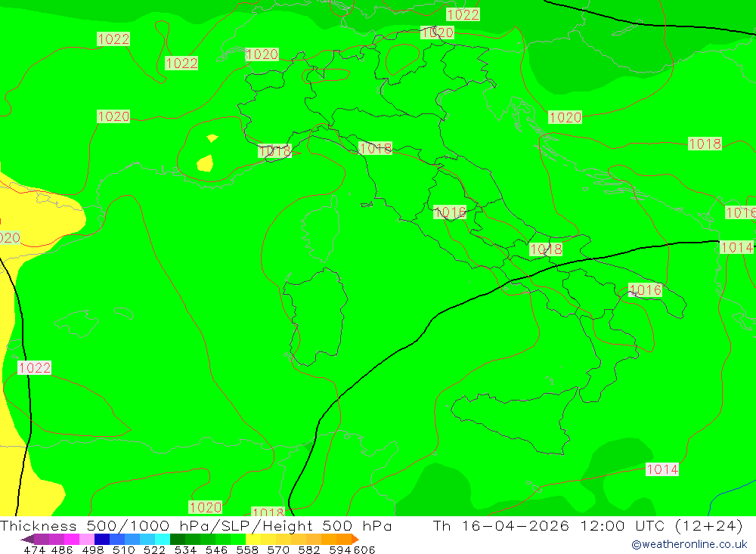Click the 1016 isobar label on Italy's heel
Image resolution: width=756 pixels, height=554 pixels.
click(646, 289)
